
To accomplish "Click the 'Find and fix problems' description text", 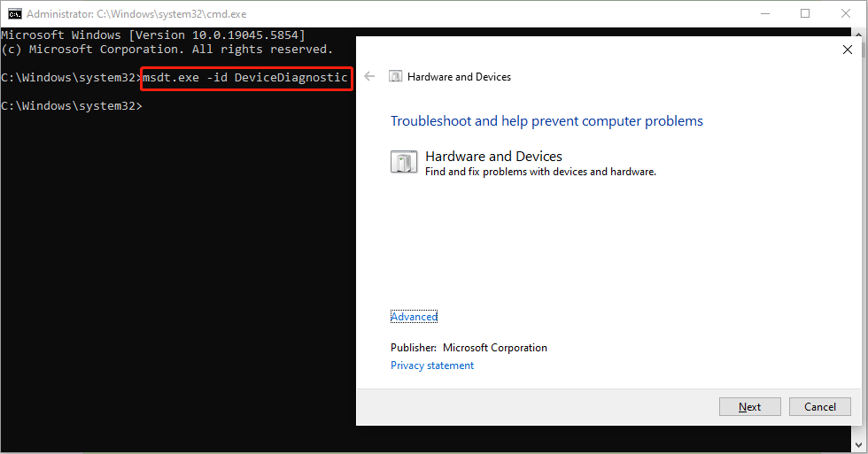I will point(540,172).
